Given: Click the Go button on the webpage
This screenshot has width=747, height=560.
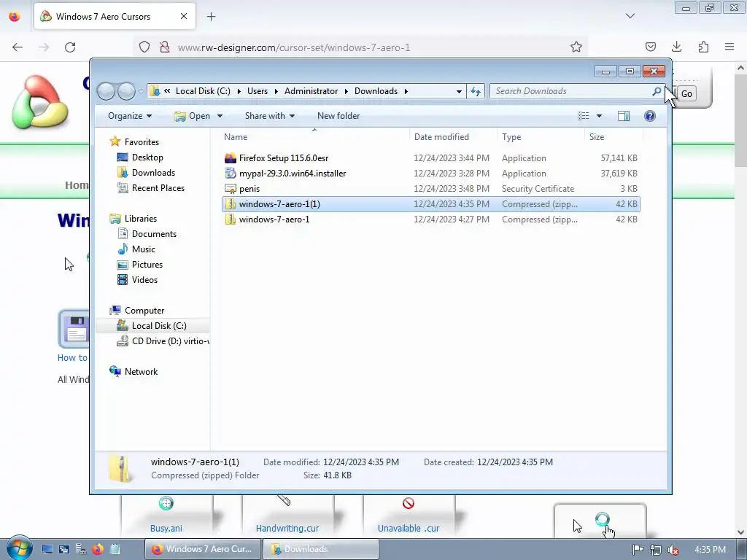Looking at the screenshot, I should (x=686, y=94).
